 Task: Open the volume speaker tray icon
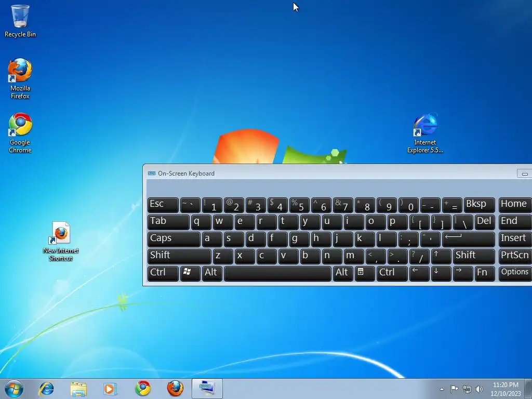click(479, 389)
